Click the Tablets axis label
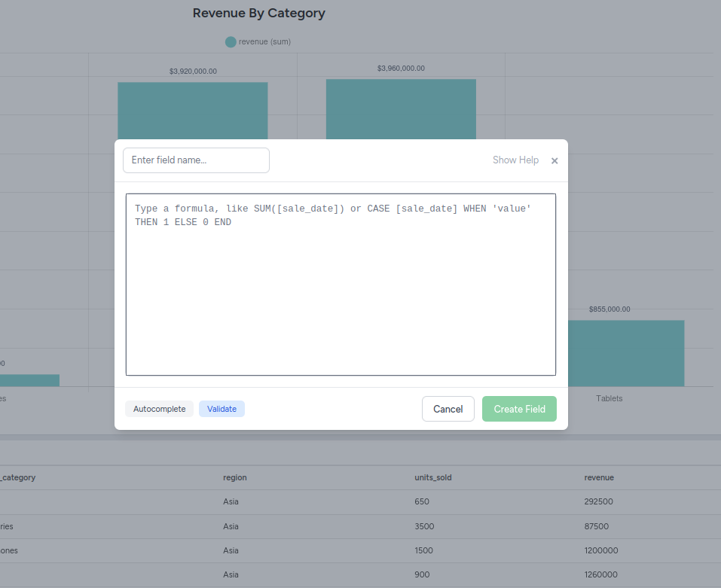 [x=609, y=398]
